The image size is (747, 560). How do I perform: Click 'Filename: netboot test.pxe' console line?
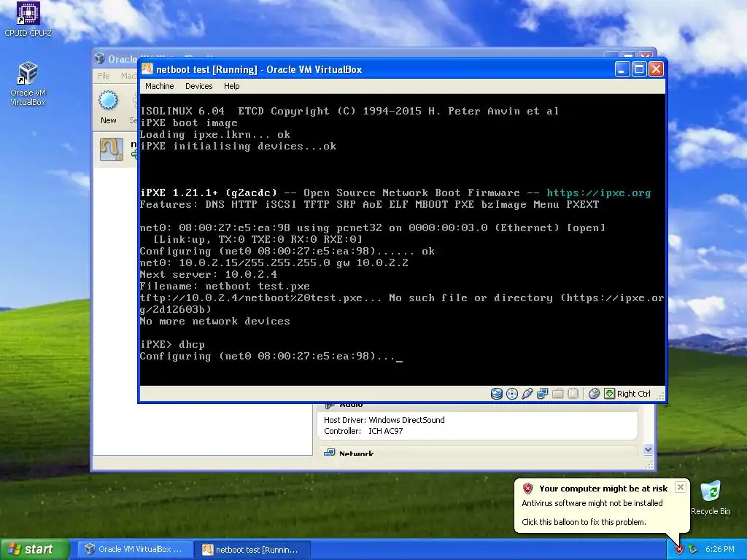[x=225, y=286]
